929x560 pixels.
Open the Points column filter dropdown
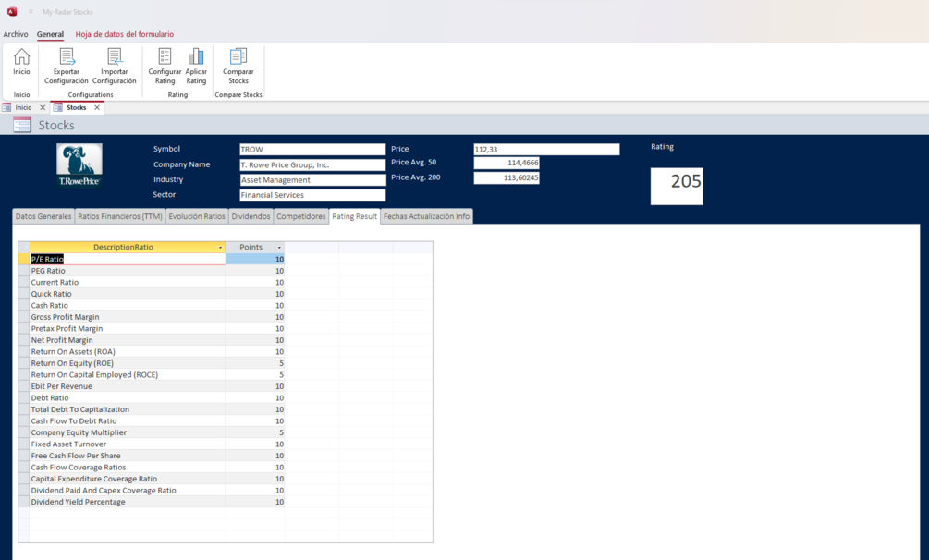279,248
